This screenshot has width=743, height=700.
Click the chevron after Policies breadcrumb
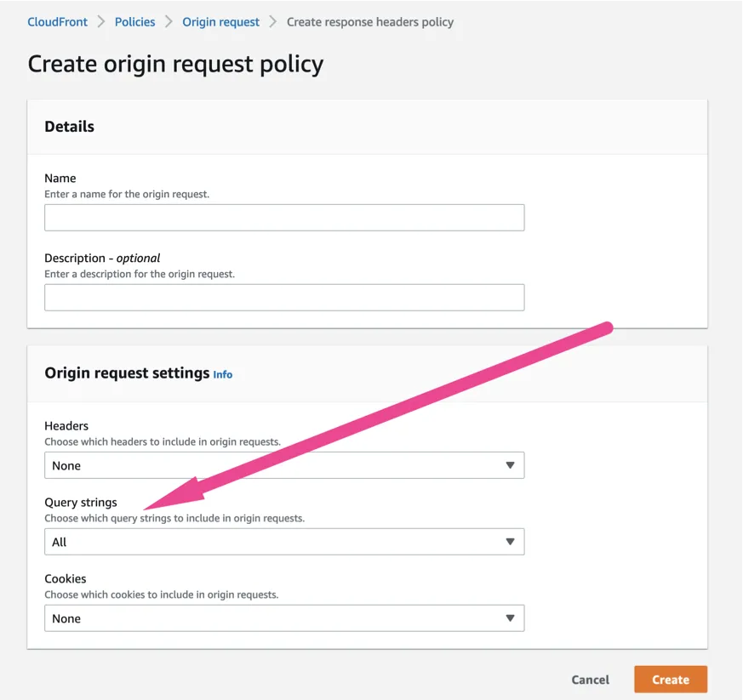(169, 22)
